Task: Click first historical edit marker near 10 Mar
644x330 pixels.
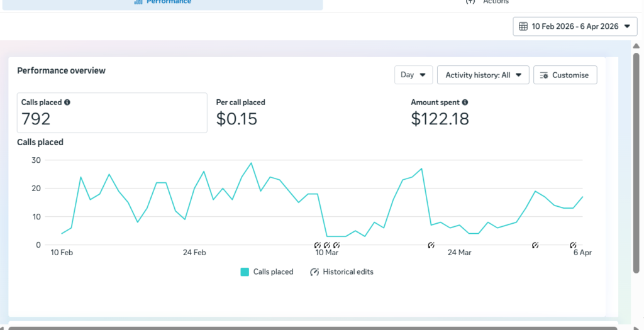Action: (317, 245)
